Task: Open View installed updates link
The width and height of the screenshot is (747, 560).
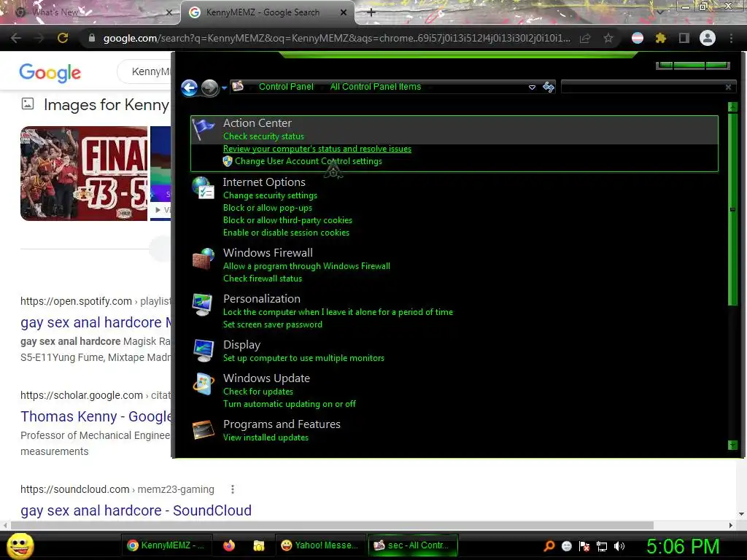Action: coord(266,437)
